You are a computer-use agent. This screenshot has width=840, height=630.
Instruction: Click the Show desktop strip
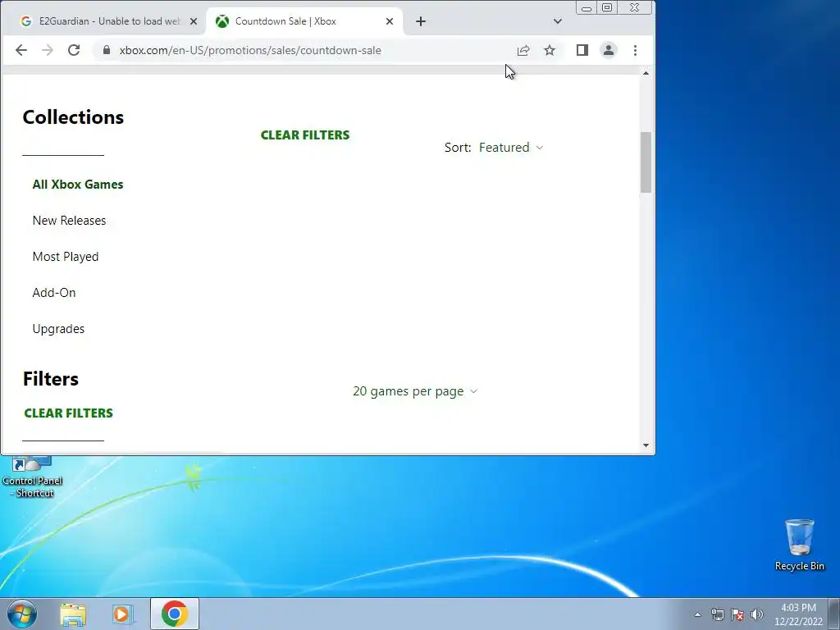coord(834,614)
